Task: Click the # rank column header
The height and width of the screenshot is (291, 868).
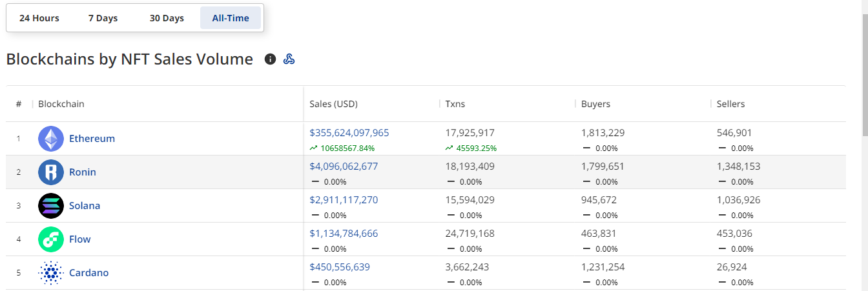Action: point(19,104)
